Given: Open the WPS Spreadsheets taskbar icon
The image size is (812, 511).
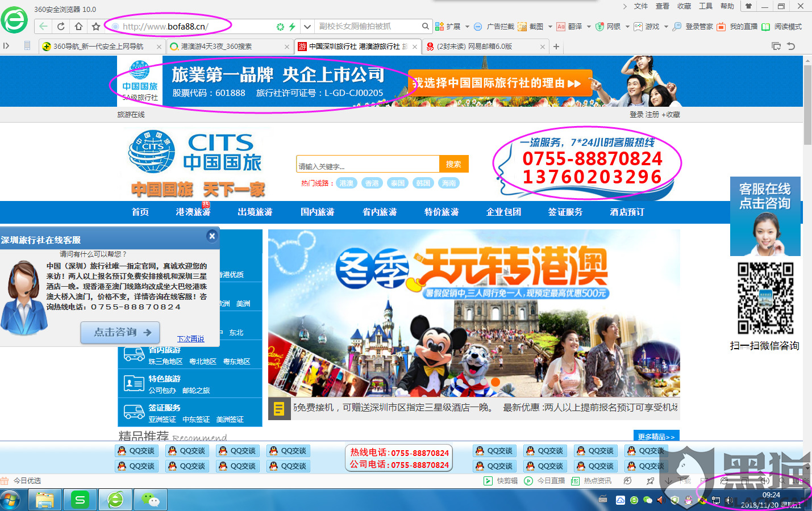Looking at the screenshot, I should [x=80, y=500].
